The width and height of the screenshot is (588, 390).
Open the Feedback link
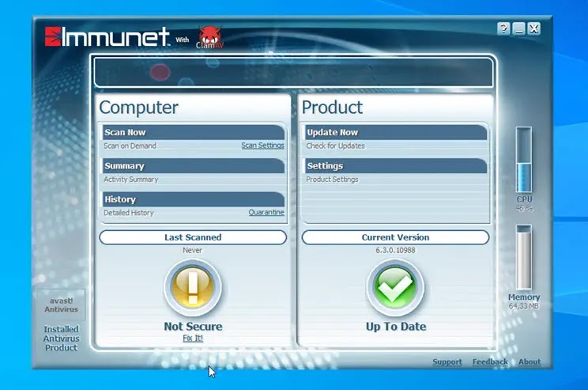click(x=490, y=362)
